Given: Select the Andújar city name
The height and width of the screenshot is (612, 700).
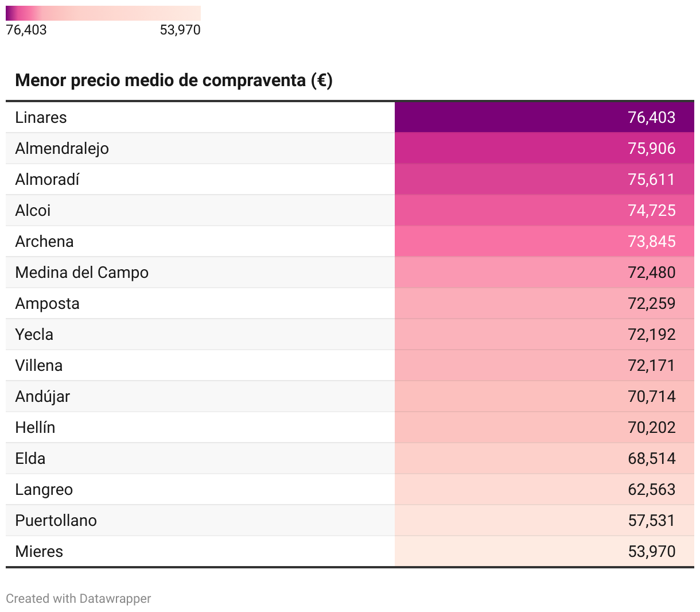Looking at the screenshot, I should point(42,397).
